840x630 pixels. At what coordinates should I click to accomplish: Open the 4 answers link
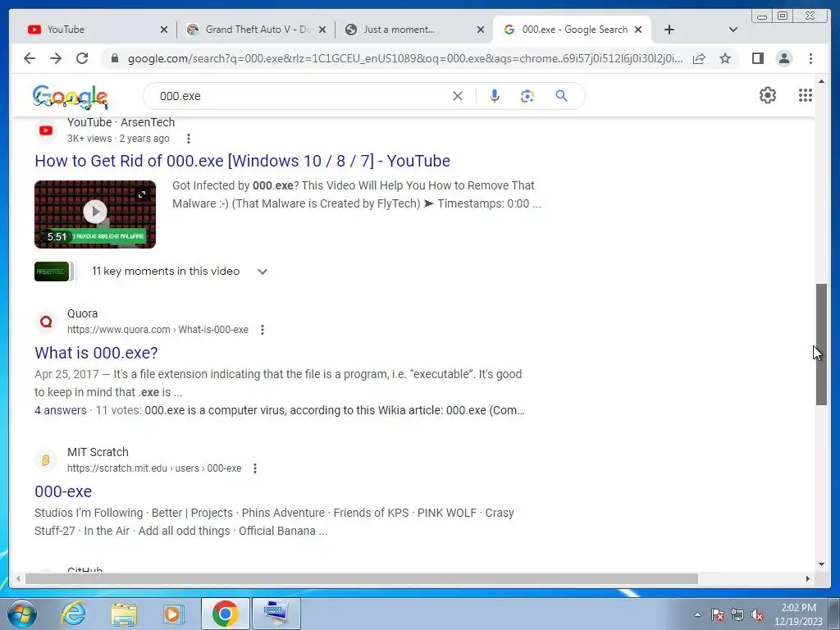(61, 410)
